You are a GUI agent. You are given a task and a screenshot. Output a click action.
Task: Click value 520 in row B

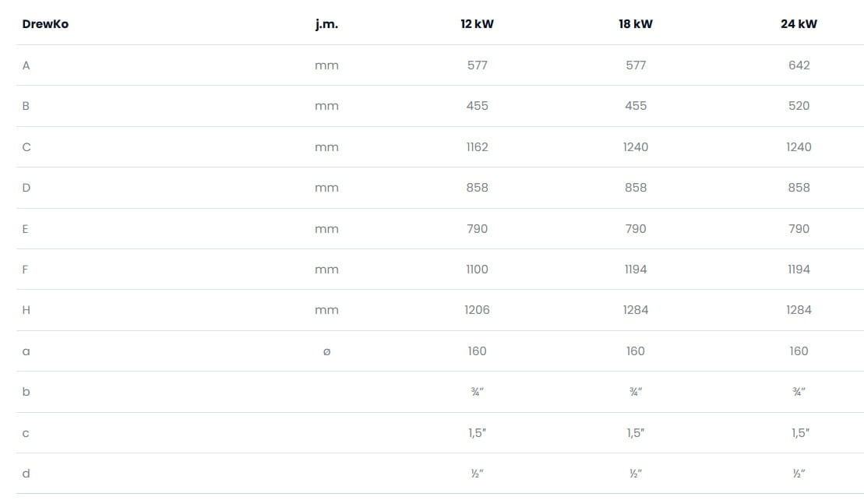pos(799,106)
